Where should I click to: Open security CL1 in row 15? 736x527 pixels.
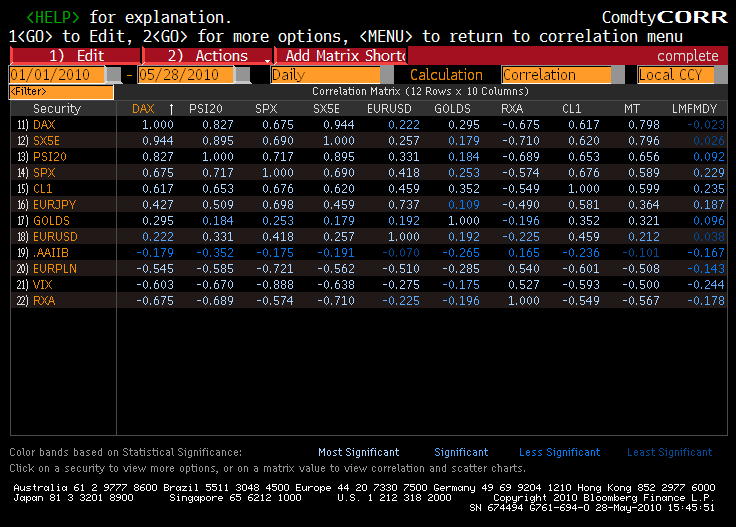(42, 189)
